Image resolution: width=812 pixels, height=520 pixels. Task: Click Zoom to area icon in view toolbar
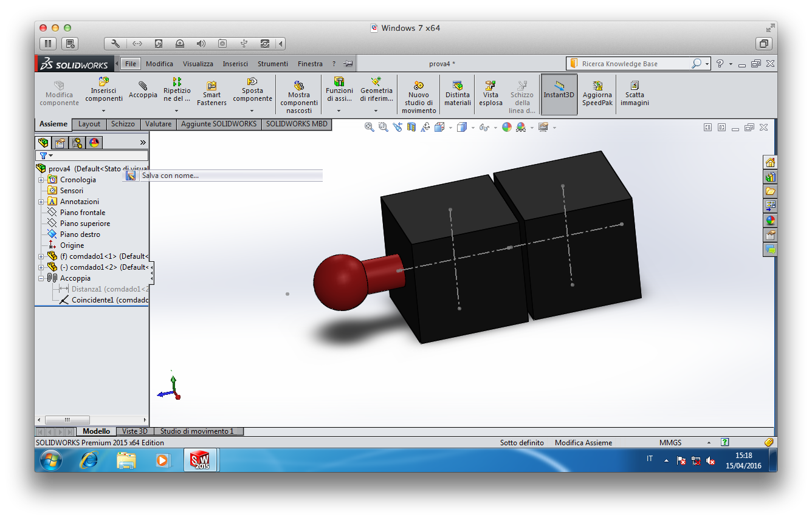point(383,127)
